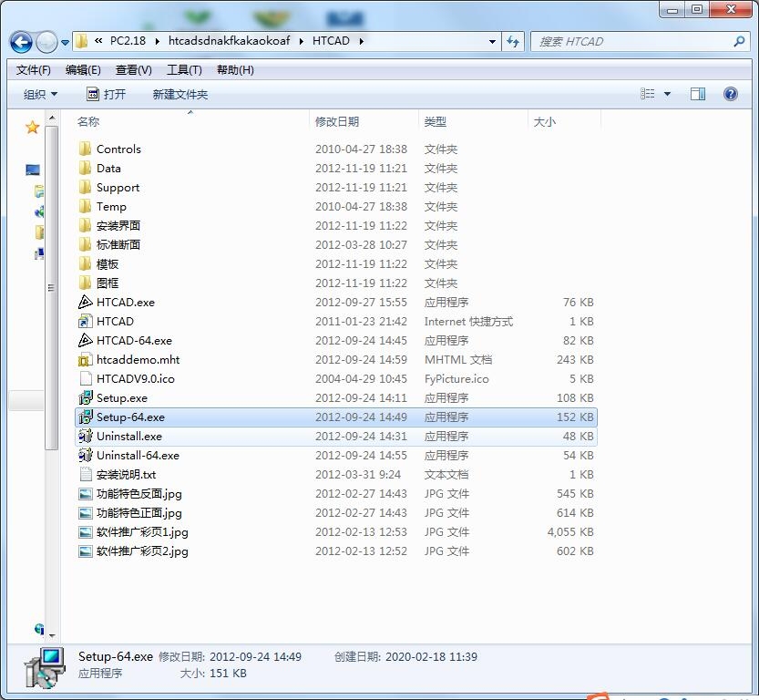Click navigation pane scroll up arrow
This screenshot has width=759, height=700.
52,118
